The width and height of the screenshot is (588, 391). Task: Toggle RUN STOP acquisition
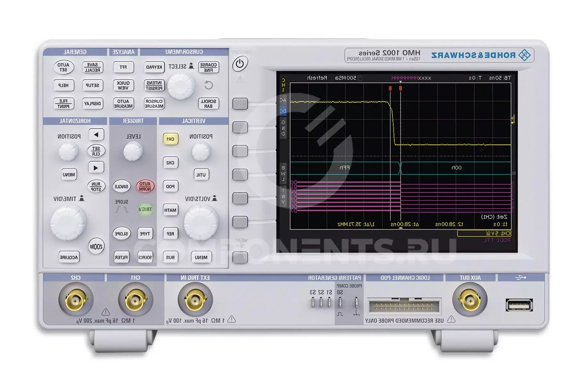coord(96,186)
